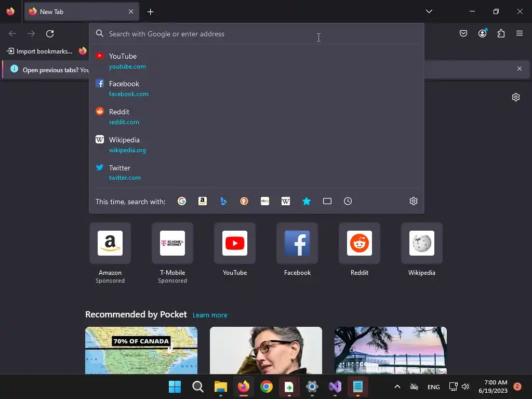
Task: Open Firefox View pinned icon
Action: [10, 11]
